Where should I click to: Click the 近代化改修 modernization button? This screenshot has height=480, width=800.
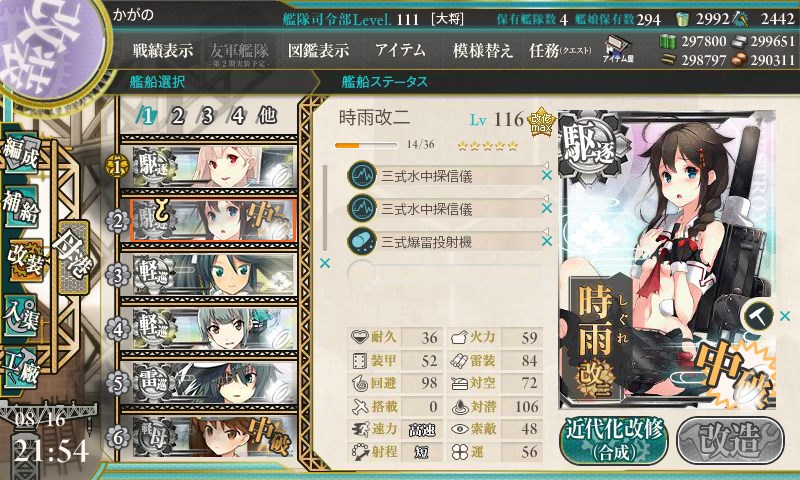pyautogui.click(x=614, y=440)
